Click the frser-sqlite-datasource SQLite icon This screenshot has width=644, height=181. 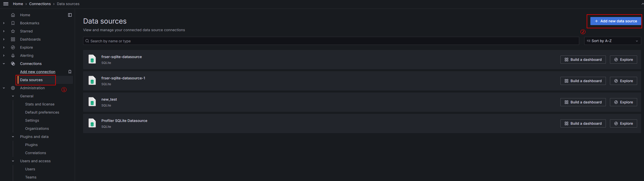[x=92, y=59]
